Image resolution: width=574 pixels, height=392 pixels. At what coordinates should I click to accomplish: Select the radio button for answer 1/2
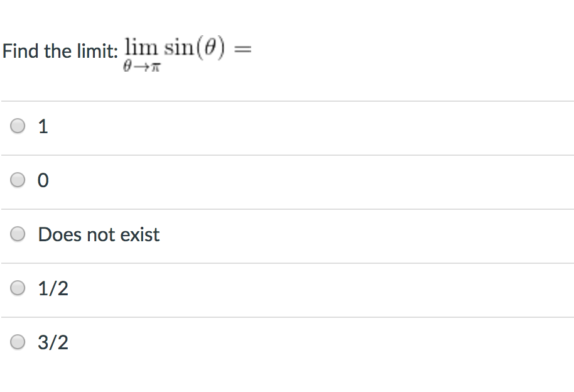[17, 288]
